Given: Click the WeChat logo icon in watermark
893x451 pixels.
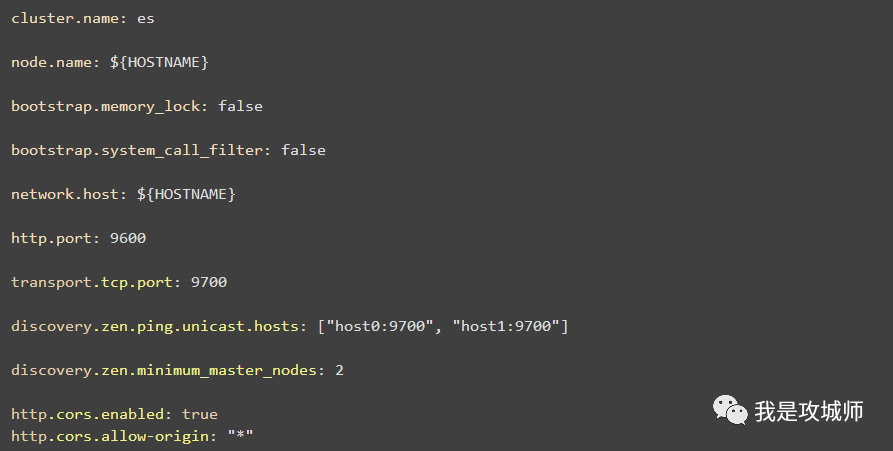Looking at the screenshot, I should tap(729, 410).
